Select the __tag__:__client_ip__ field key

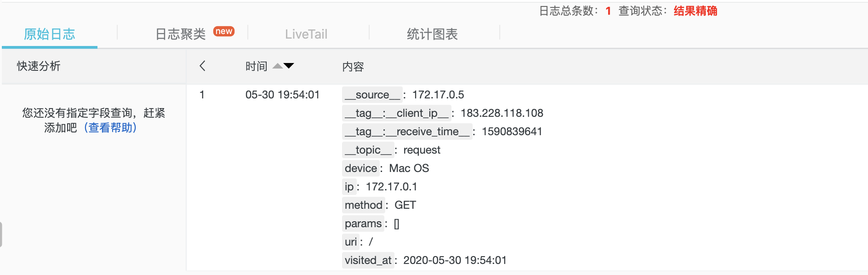[397, 113]
